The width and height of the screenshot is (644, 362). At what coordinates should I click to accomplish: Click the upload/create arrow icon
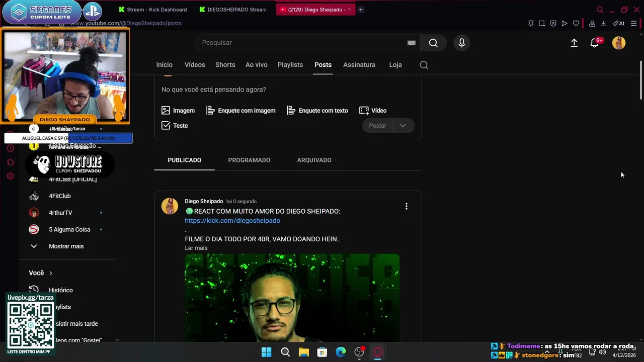pos(574,43)
